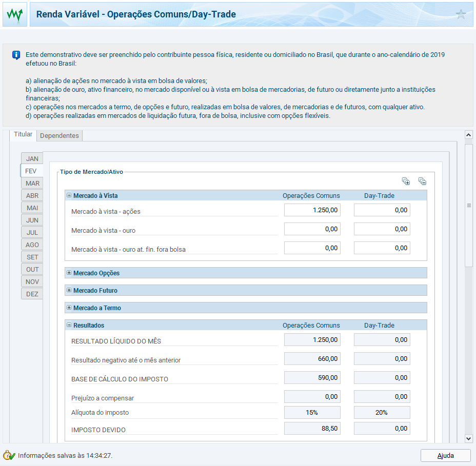Open the MAR month tab
Image resolution: width=476 pixels, height=466 pixels.
32,184
